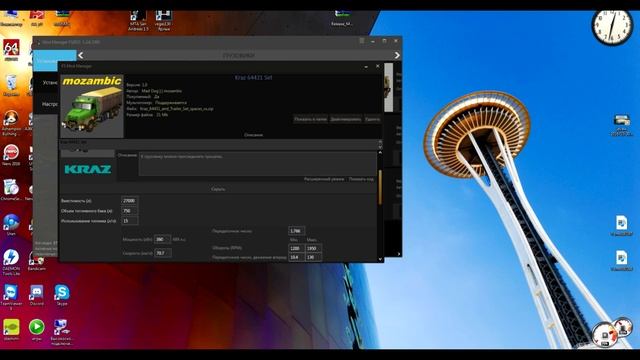
Task: Click the power field showing 390
Action: 162,240
